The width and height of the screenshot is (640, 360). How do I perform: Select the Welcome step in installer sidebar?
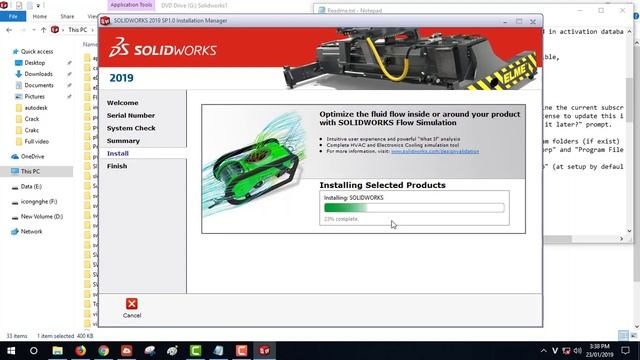click(122, 103)
